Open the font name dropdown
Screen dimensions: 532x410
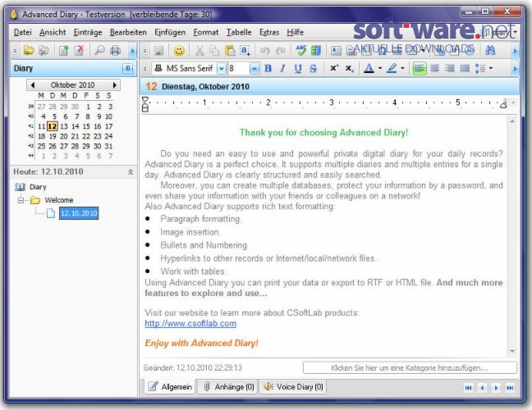tap(221, 68)
